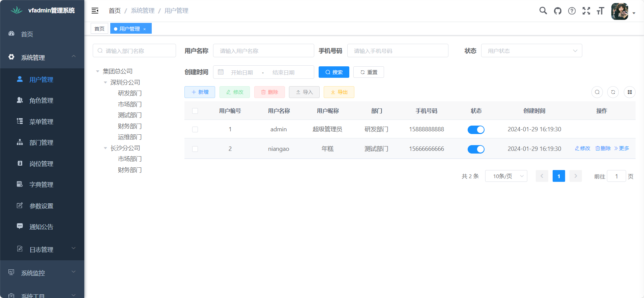Toggle fullscreen mode icon
The height and width of the screenshot is (298, 644).
click(x=586, y=11)
